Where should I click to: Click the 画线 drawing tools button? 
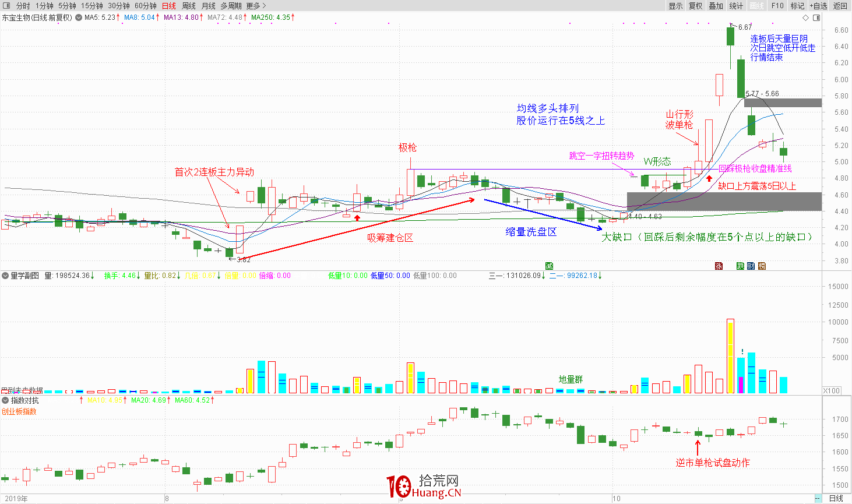(757, 6)
